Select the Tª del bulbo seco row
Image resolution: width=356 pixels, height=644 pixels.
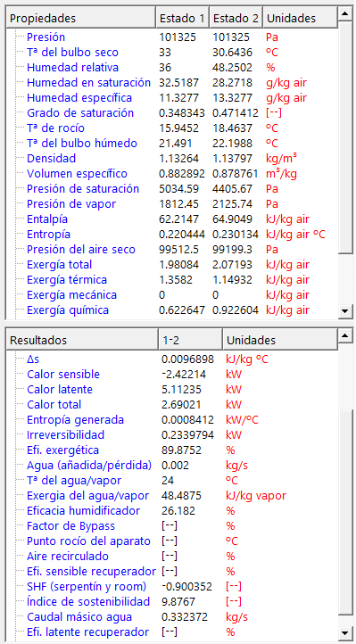click(171, 52)
